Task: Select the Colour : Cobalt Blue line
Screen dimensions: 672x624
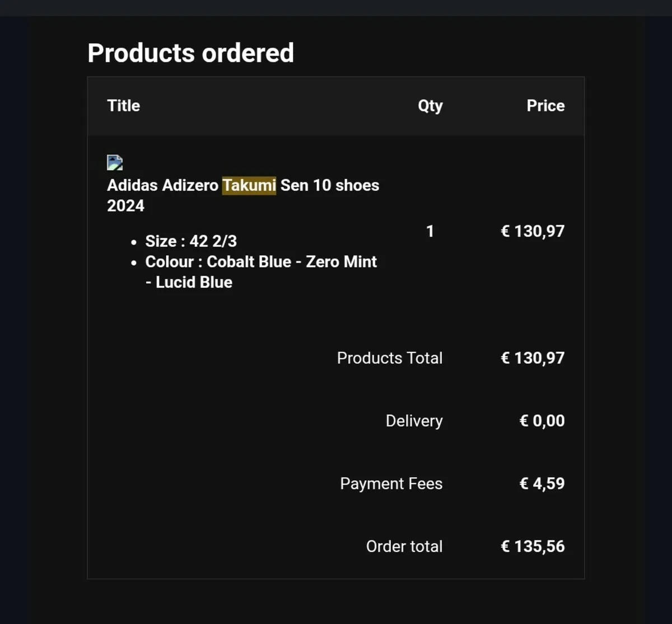Action: pyautogui.click(x=261, y=272)
